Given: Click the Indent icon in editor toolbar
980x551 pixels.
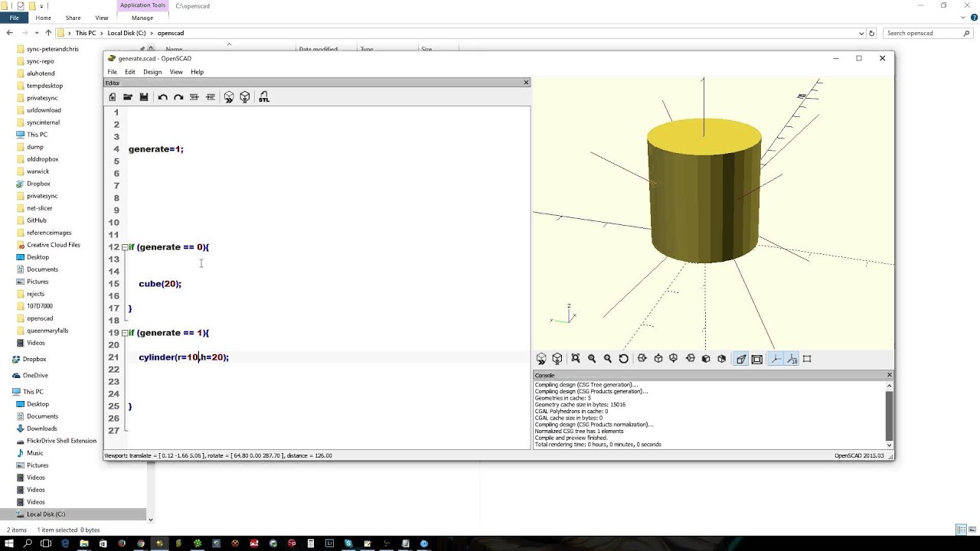Looking at the screenshot, I should click(211, 97).
